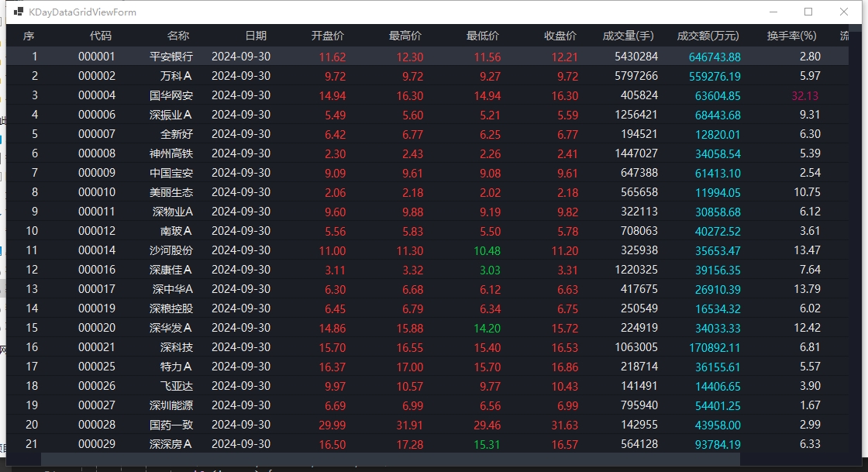Select the 170892.11 amount cell for 深科技
The width and height of the screenshot is (868, 472).
tap(714, 347)
